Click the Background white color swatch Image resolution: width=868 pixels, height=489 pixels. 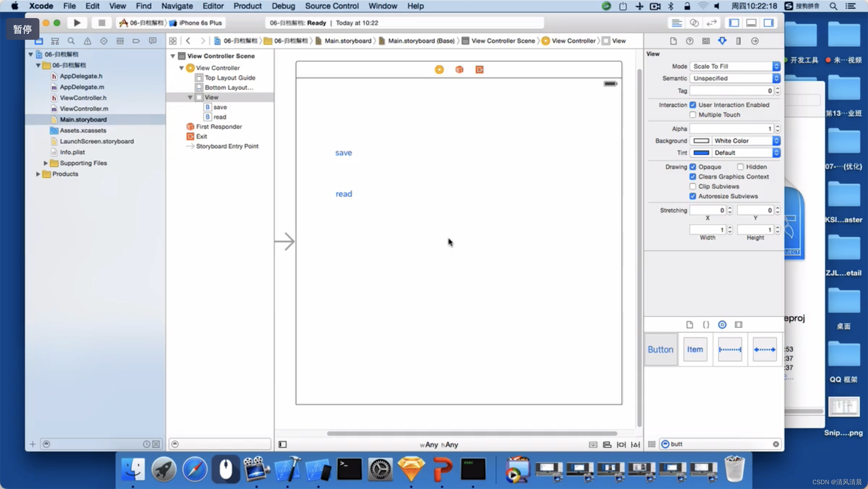tap(701, 141)
